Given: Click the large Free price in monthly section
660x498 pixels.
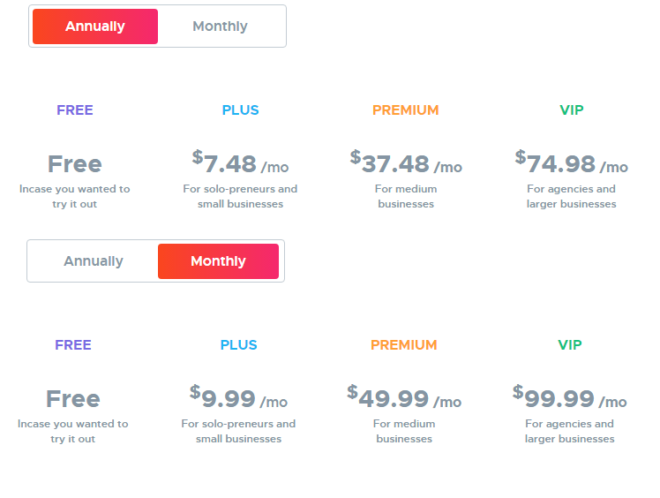Looking at the screenshot, I should 73,399.
